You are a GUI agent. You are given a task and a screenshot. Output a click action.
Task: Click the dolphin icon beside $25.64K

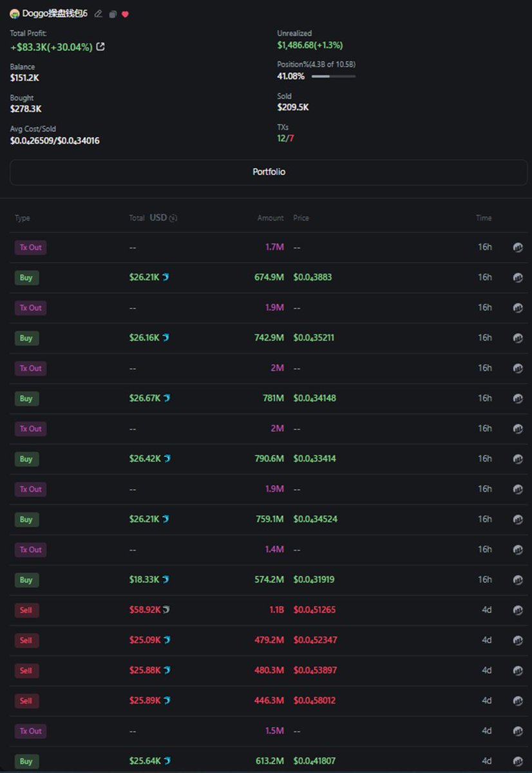click(166, 761)
